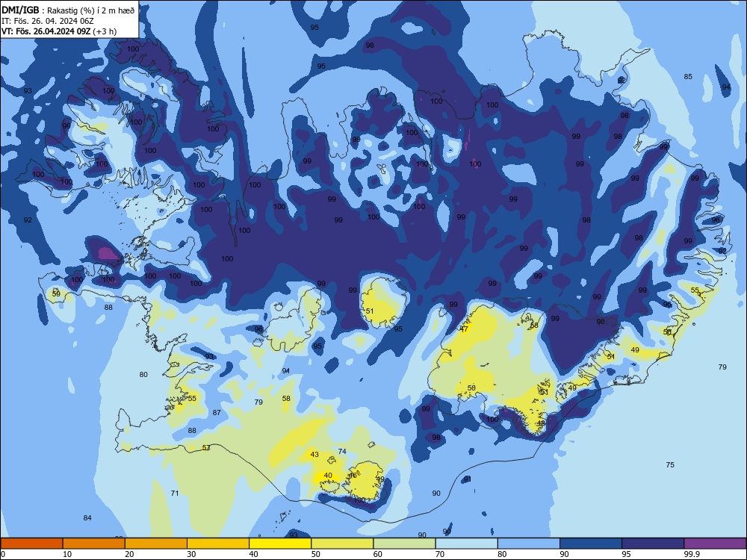
Task: Click the map humidity value '84'
Action: [87, 517]
